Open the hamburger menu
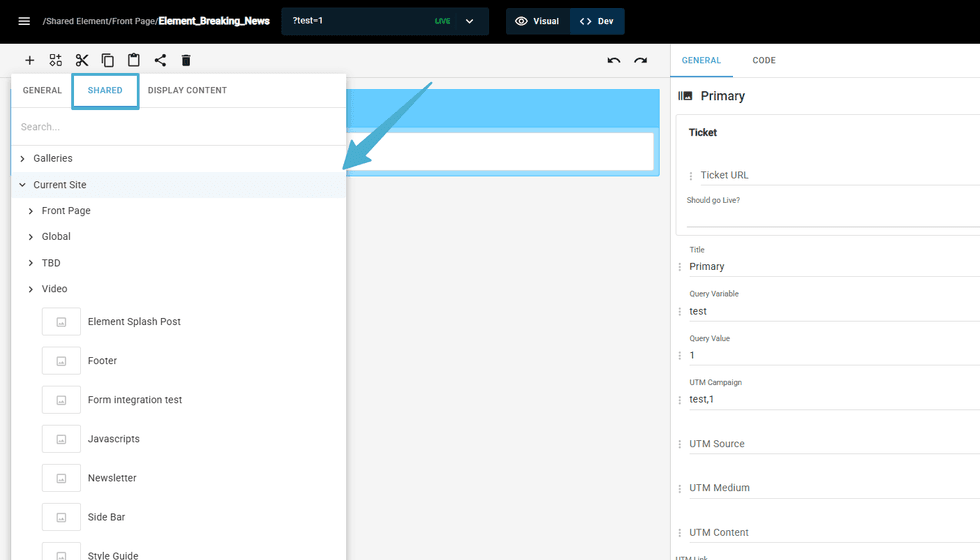980x560 pixels. tap(24, 21)
